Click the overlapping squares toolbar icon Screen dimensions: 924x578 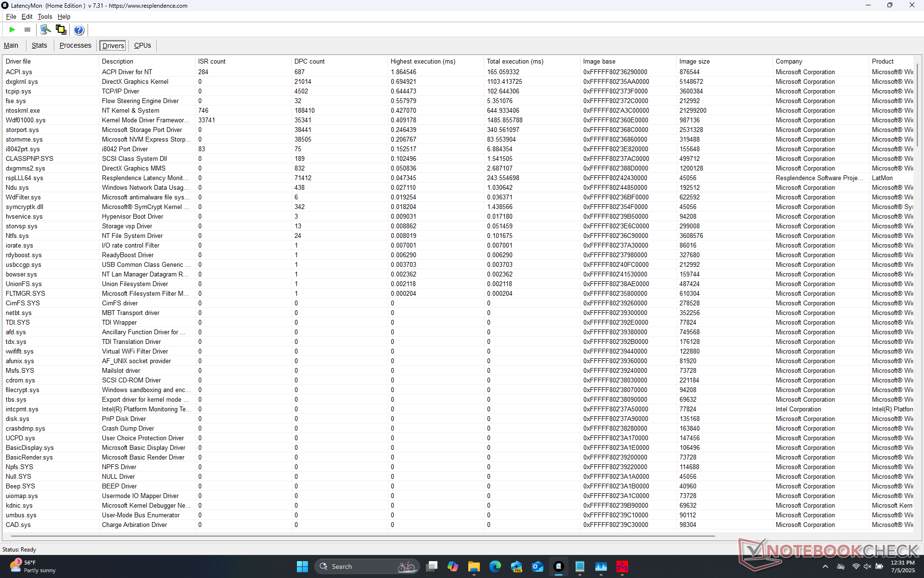tap(61, 30)
